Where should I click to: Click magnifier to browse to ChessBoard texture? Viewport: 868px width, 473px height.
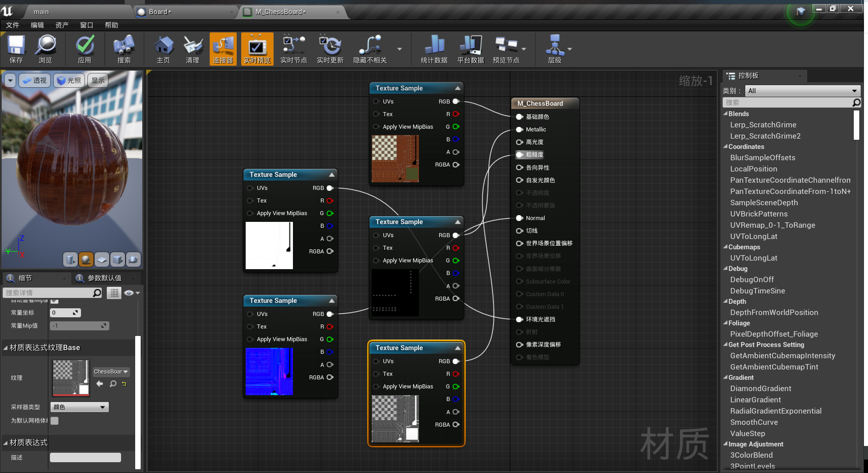(x=113, y=384)
